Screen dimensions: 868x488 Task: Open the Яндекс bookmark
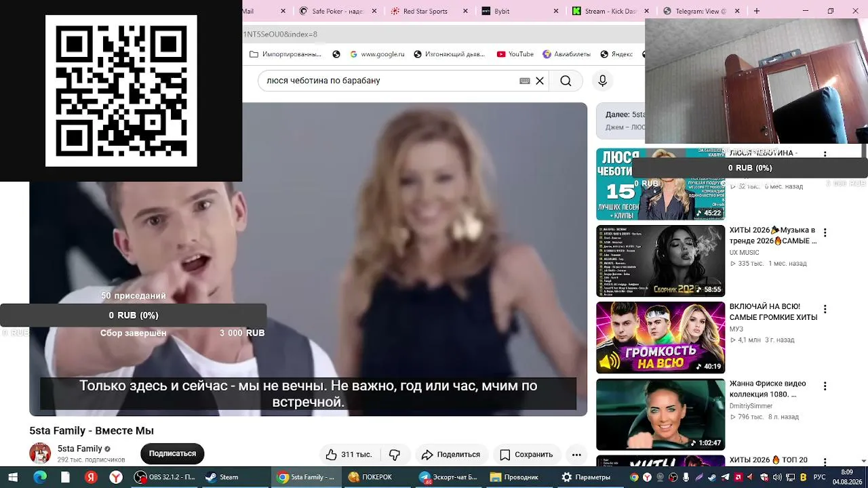tap(616, 54)
